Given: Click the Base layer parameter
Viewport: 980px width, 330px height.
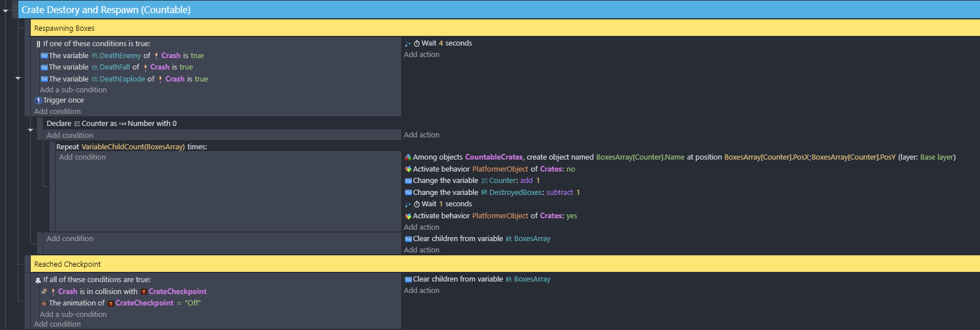Looking at the screenshot, I should click(937, 157).
